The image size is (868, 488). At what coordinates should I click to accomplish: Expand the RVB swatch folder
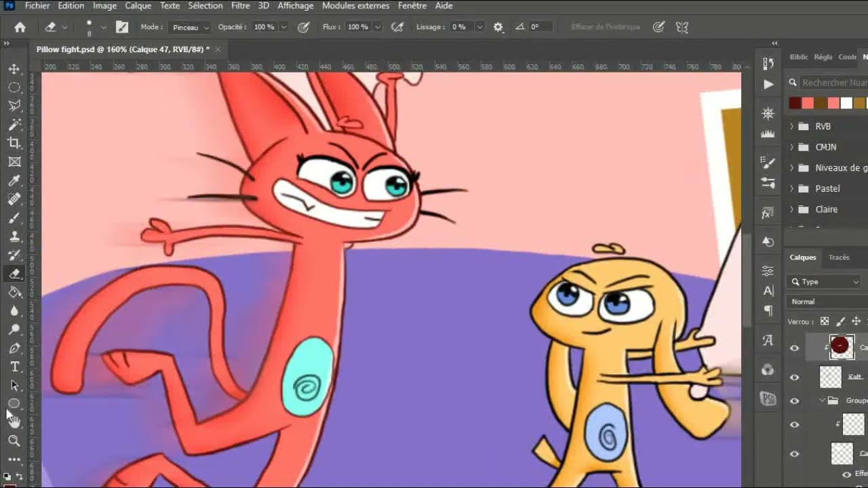pos(791,127)
